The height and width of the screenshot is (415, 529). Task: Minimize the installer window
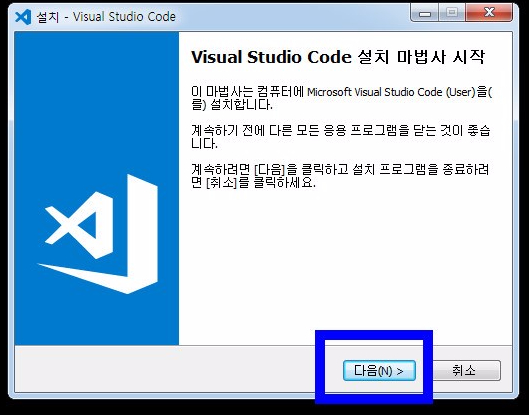425,13
